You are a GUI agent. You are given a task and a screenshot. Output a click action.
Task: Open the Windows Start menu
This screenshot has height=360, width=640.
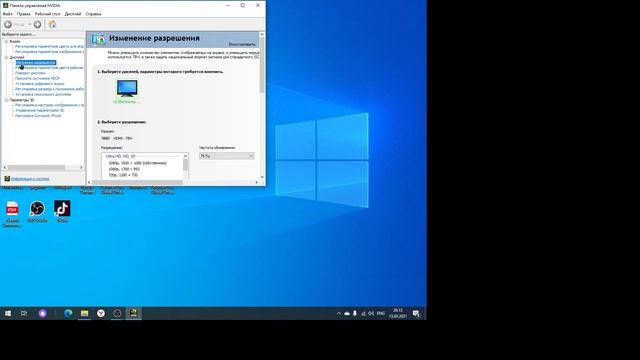8,313
